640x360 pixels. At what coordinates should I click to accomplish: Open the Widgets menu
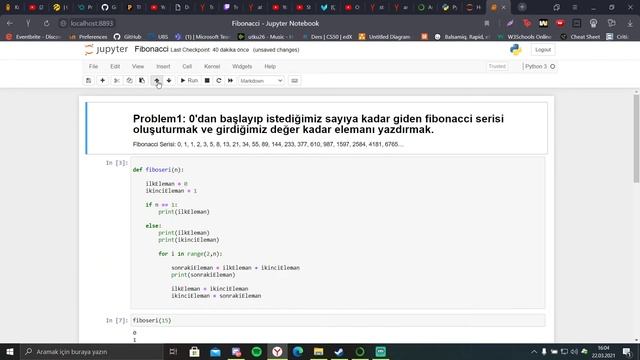(242, 66)
